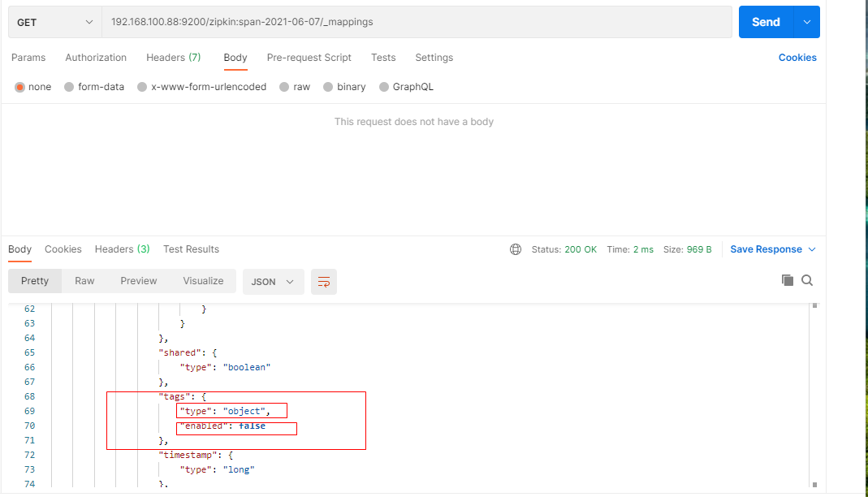Click the Send button

[x=764, y=22]
